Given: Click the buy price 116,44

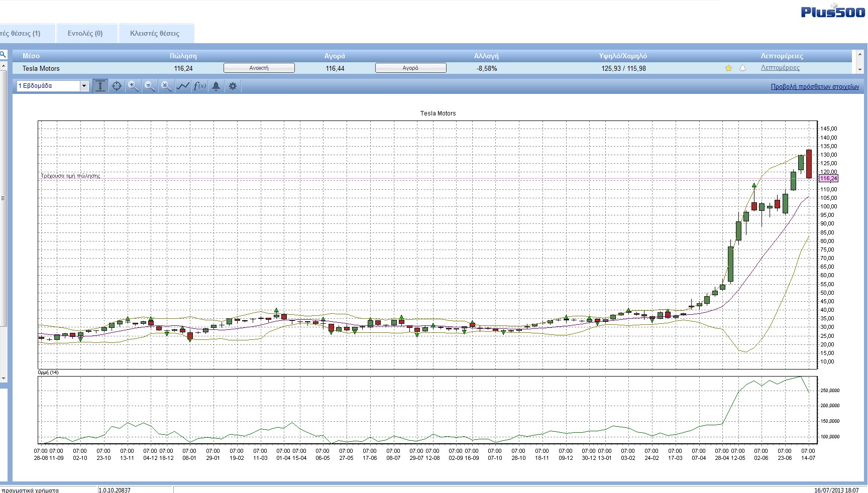Looking at the screenshot, I should pos(335,68).
